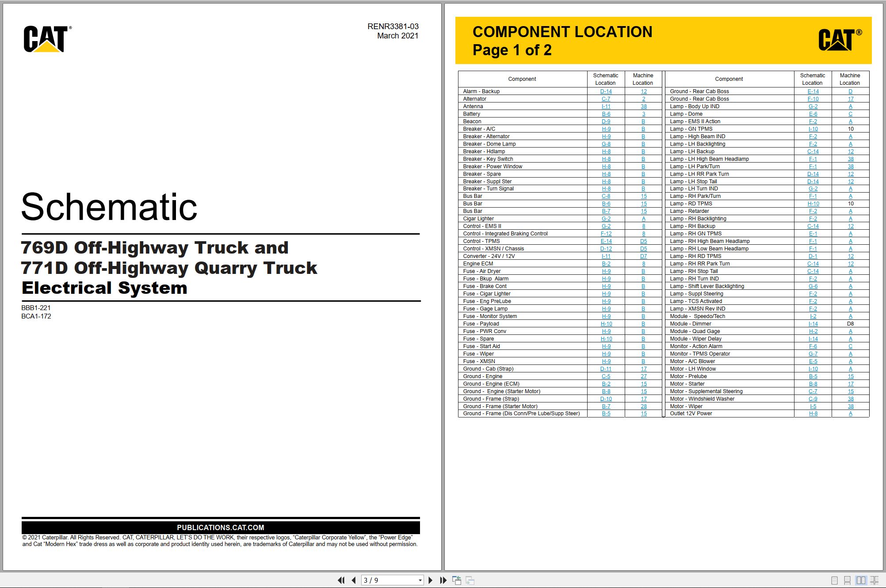Open schematic location B-2 for Engine ECM
The image size is (886, 588).
606,264
